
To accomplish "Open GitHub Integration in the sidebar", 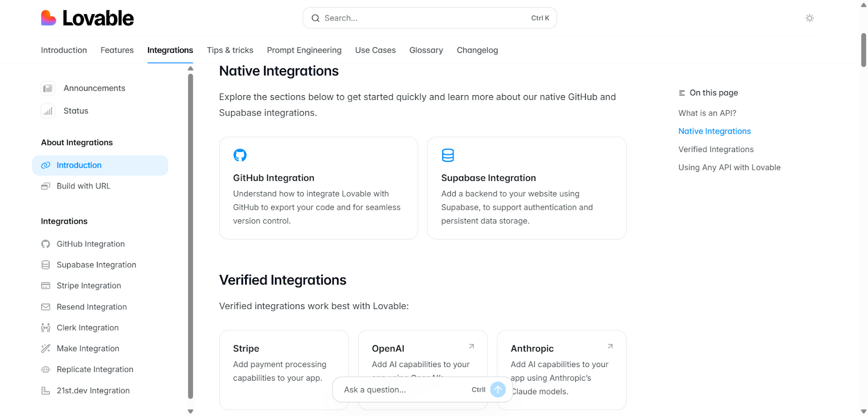I will pyautogui.click(x=91, y=244).
